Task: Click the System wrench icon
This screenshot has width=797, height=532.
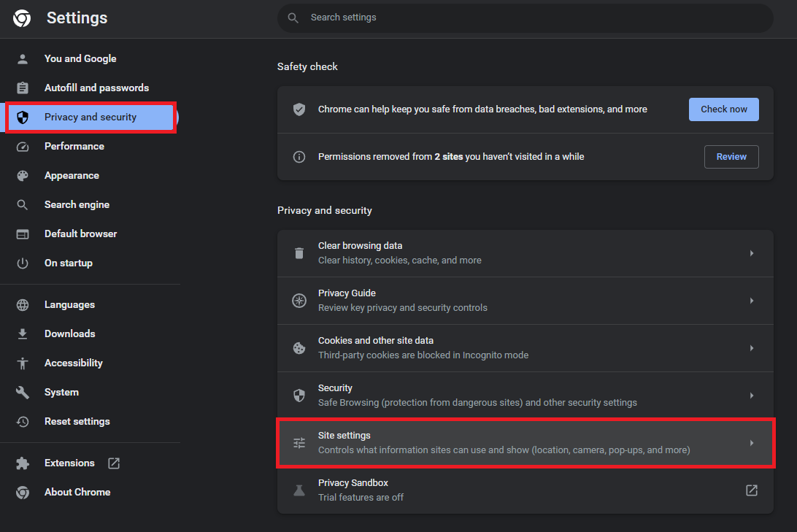Action: (23, 393)
